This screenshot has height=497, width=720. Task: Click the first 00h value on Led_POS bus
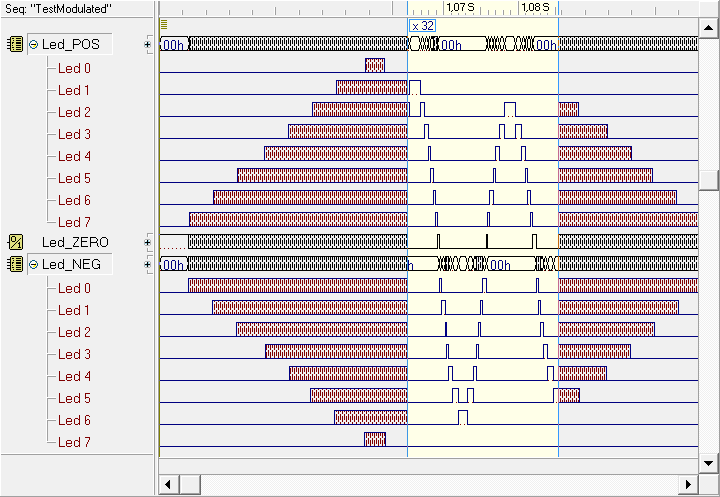click(174, 45)
